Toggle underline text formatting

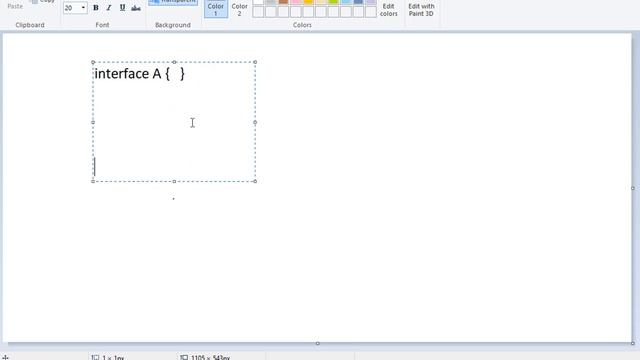click(x=122, y=8)
